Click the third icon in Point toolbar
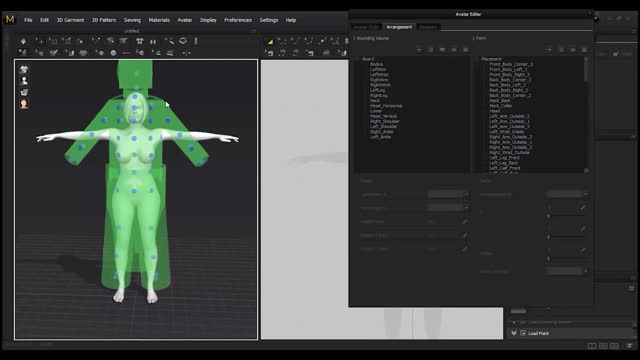Viewport: 640px width, 360px height. click(x=573, y=49)
